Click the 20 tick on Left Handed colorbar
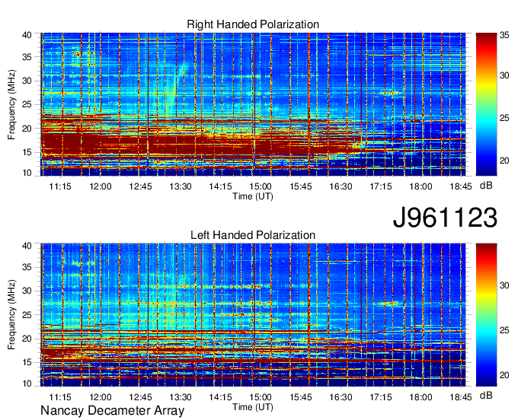518x420 pixels. (x=504, y=375)
